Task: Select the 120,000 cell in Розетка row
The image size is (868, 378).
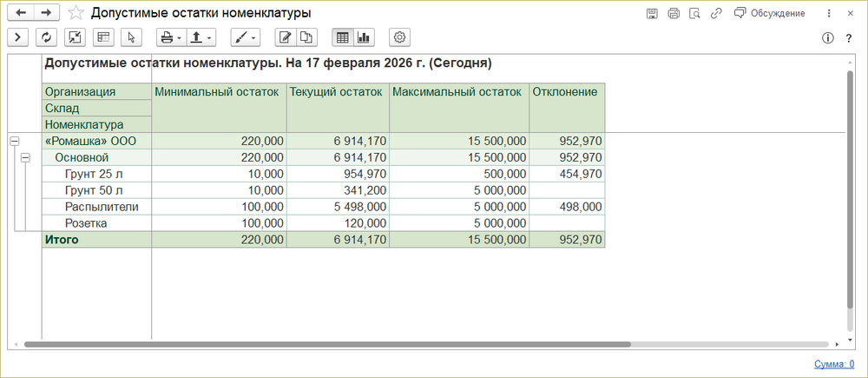Action: (338, 224)
